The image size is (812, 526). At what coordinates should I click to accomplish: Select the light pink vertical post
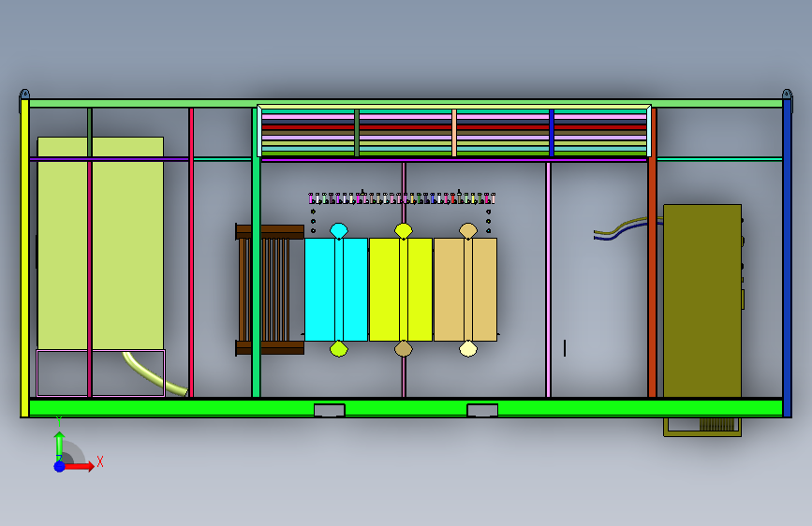pyautogui.click(x=548, y=280)
